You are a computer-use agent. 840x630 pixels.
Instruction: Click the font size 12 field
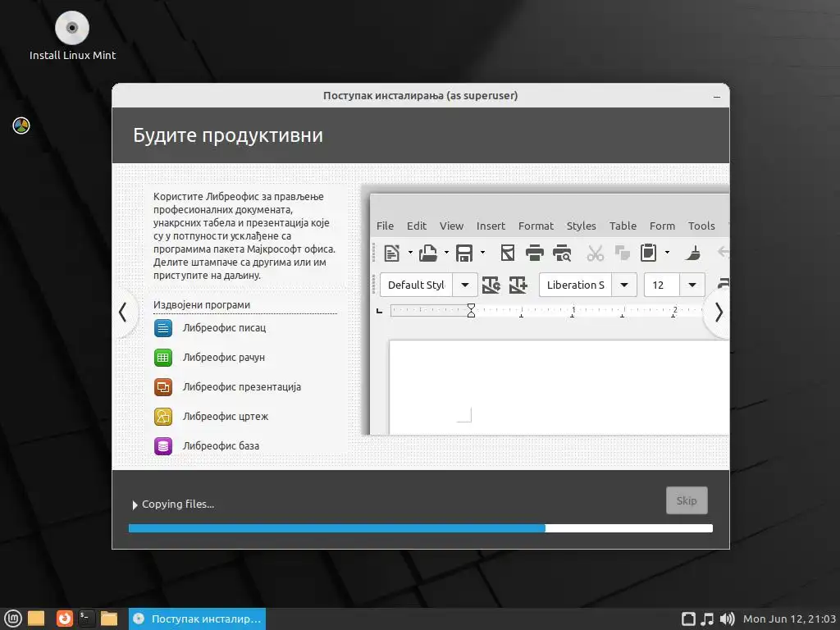click(662, 285)
